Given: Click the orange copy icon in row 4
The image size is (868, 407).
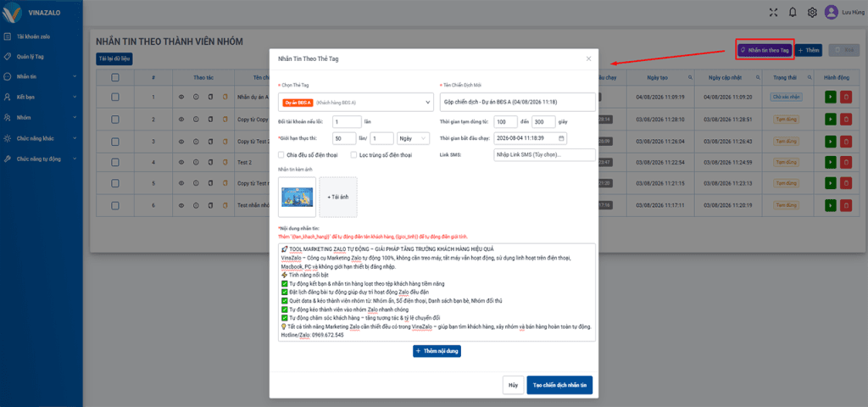Looking at the screenshot, I should (x=225, y=163).
